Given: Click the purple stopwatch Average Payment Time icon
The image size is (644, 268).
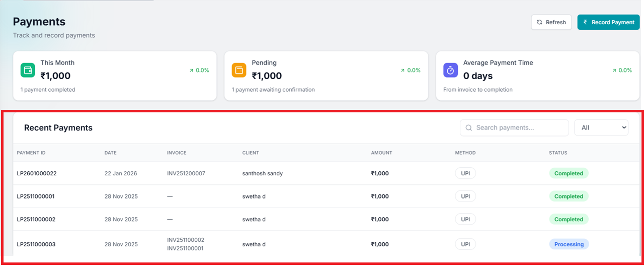Looking at the screenshot, I should pos(450,70).
